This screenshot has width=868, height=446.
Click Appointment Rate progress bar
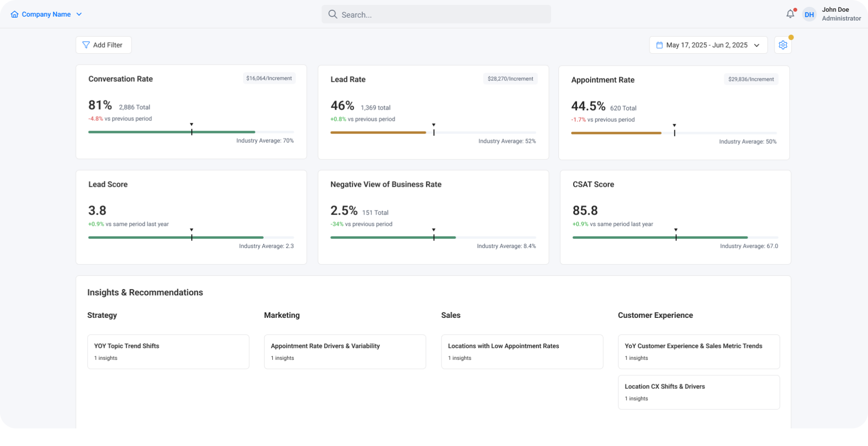[674, 133]
